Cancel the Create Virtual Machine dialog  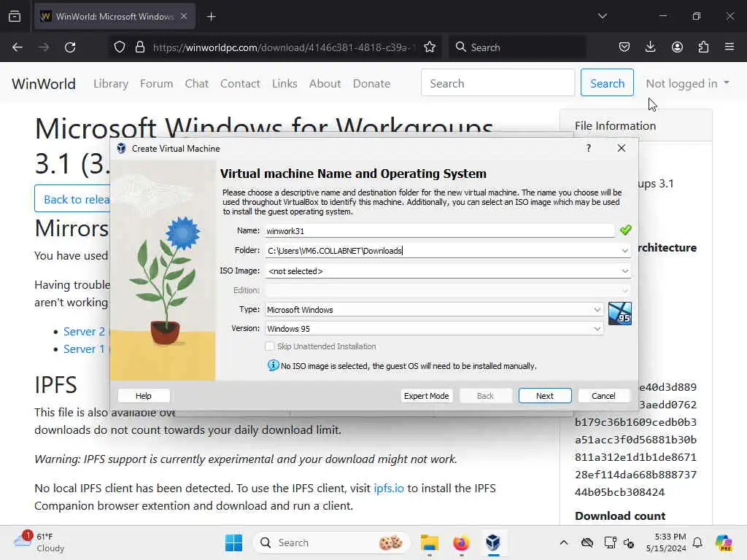(x=603, y=396)
